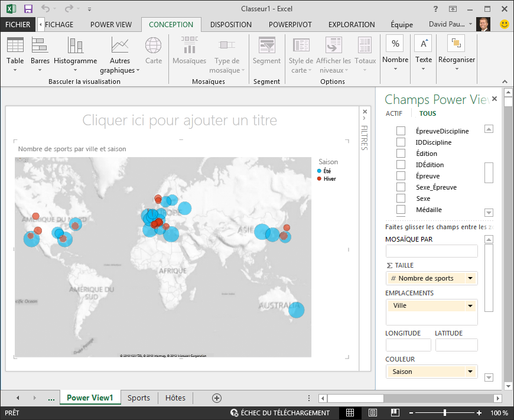Viewport: 514px width, 420px height.
Task: Open Nombre percent format menu
Action: click(395, 53)
